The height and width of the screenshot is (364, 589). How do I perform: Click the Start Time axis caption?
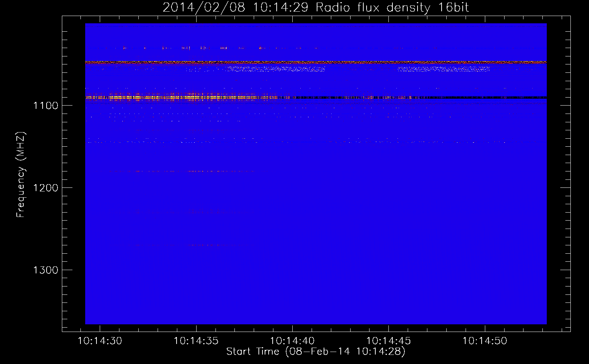point(316,352)
